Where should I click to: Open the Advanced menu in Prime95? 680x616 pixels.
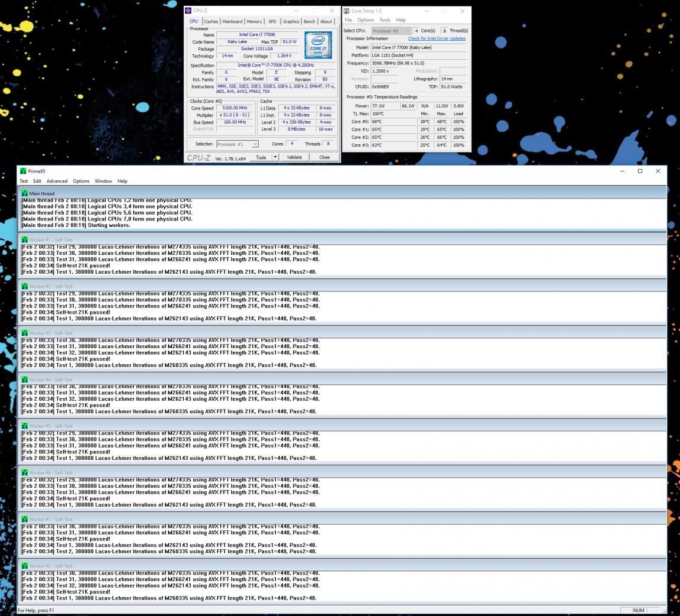coord(57,181)
